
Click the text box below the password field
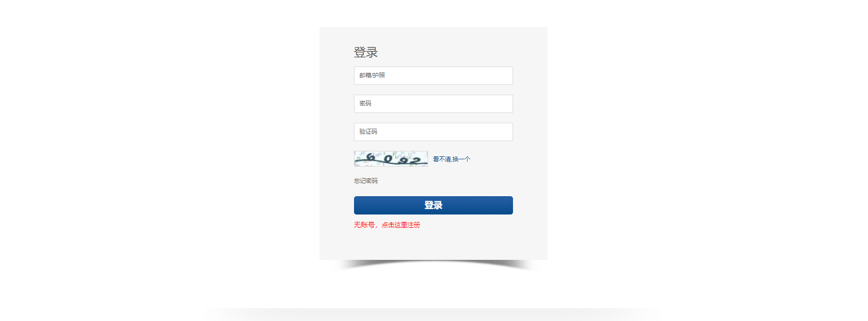point(433,132)
